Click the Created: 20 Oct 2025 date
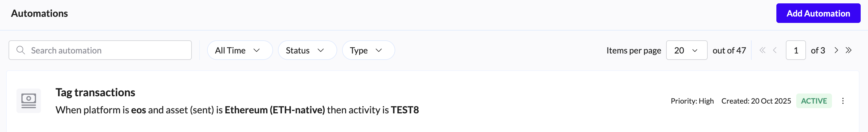The height and width of the screenshot is (132, 868). pyautogui.click(x=756, y=101)
